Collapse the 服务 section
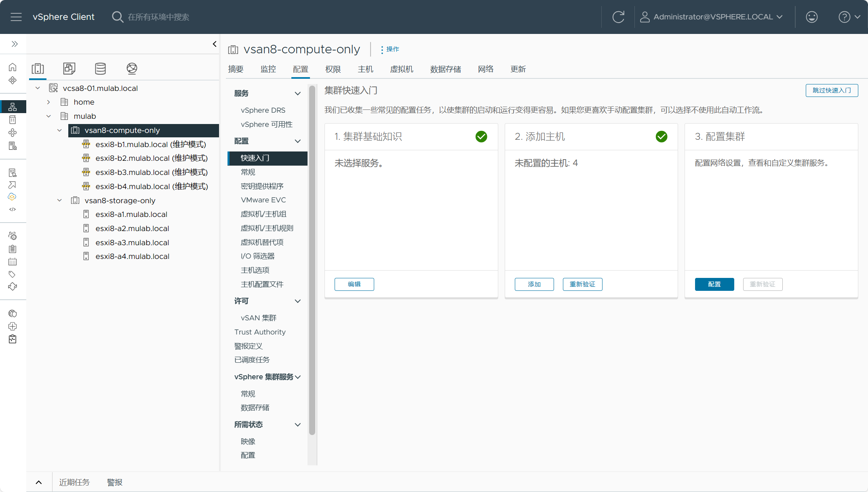The image size is (868, 492). pos(298,94)
